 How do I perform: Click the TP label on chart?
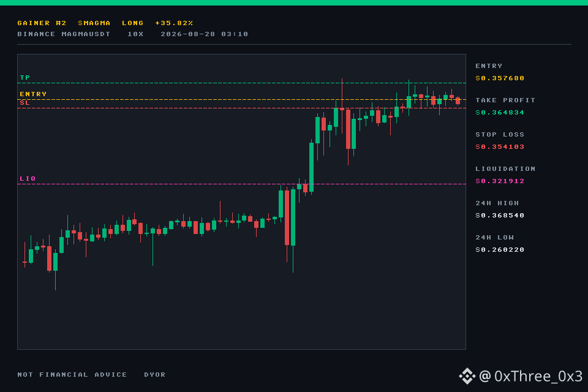[x=24, y=78]
